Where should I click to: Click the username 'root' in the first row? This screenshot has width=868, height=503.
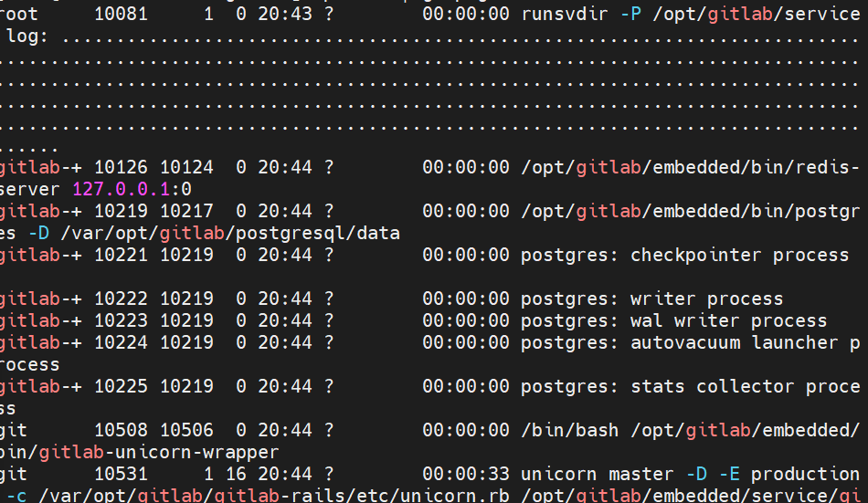click(19, 14)
